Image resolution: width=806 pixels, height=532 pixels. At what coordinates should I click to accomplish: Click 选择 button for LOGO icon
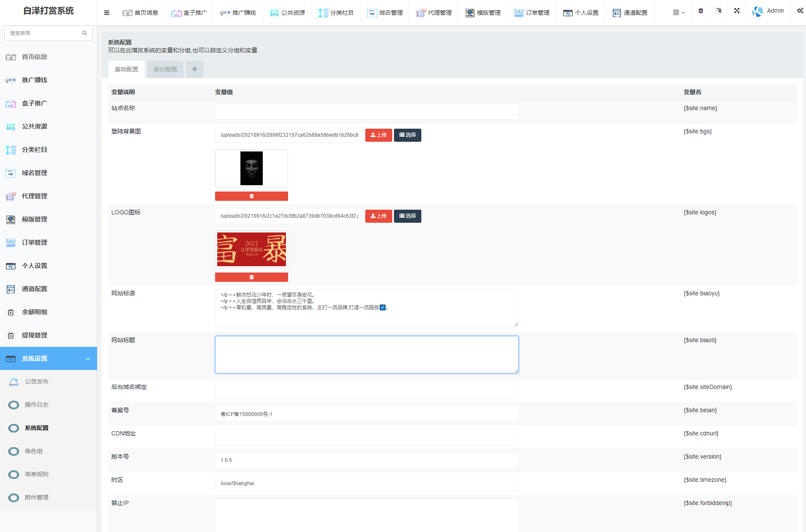click(407, 216)
